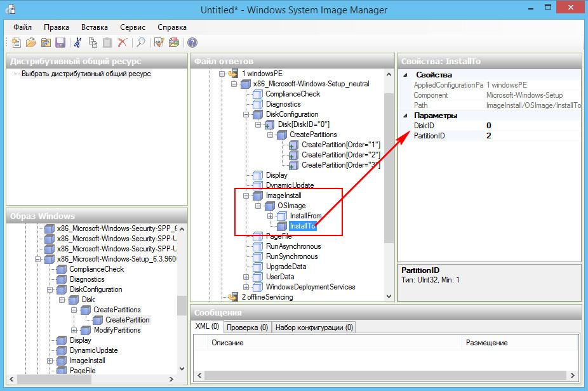This screenshot has height=391, width=588.
Task: Switch to the Проверка (0) tab
Action: click(247, 328)
